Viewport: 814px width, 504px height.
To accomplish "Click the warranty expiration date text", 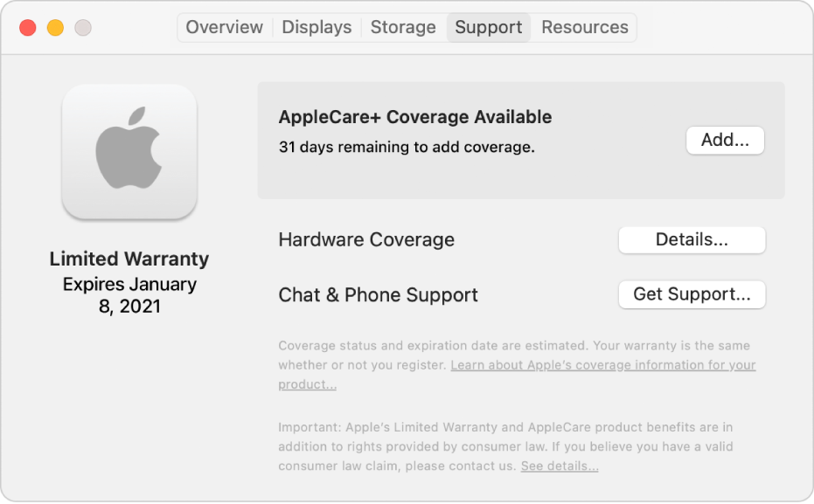I will 129,295.
